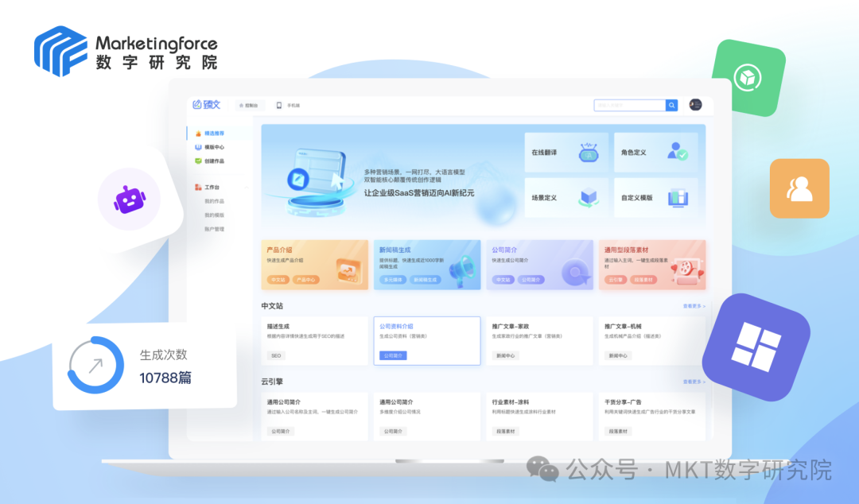Image resolution: width=859 pixels, height=504 pixels.
Task: Expand more items via 查看更多 for 中文站
Action: coord(693,306)
